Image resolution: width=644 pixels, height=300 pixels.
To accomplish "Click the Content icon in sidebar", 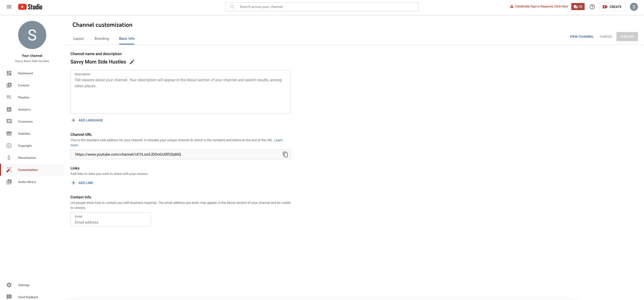I will point(9,85).
